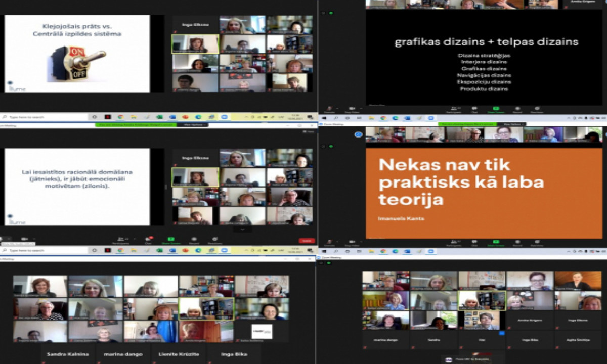Click the red Leave button in Lai iesaistītos window
This screenshot has height=364, width=607.
pos(307,241)
